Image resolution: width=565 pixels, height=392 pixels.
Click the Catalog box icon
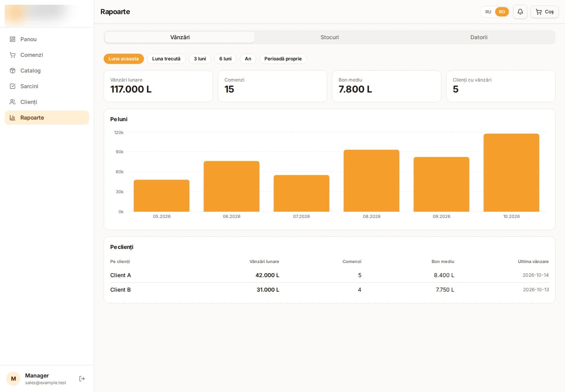click(13, 71)
